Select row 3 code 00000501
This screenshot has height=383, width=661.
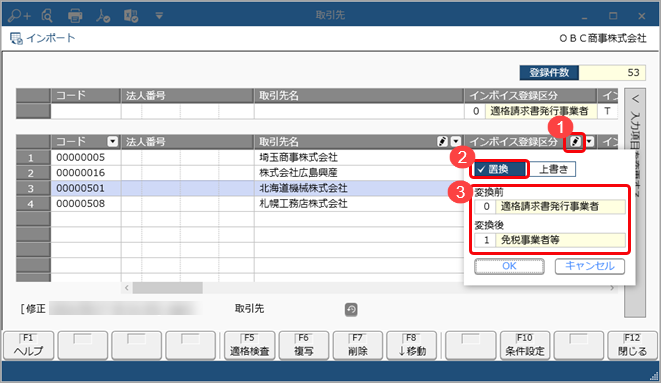[x=86, y=188]
